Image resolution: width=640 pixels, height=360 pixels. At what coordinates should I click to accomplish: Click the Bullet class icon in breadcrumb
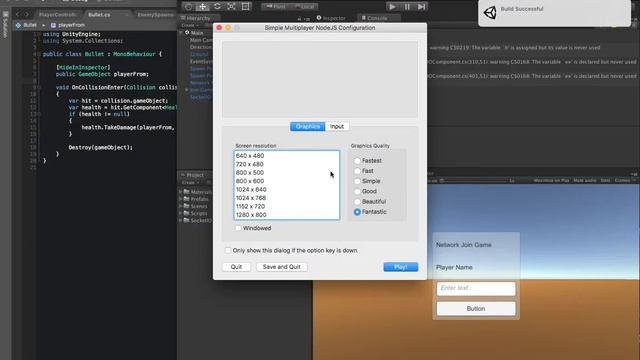tap(18, 25)
